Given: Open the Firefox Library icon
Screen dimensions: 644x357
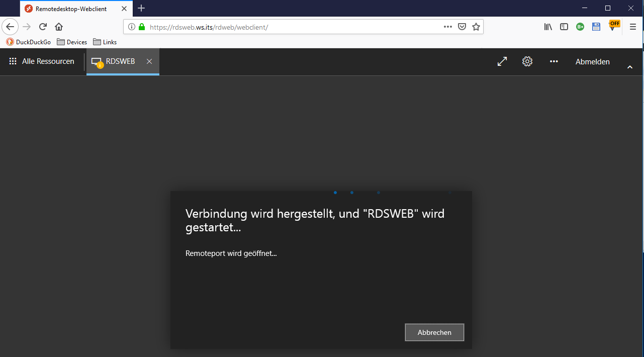Looking at the screenshot, I should click(x=548, y=27).
